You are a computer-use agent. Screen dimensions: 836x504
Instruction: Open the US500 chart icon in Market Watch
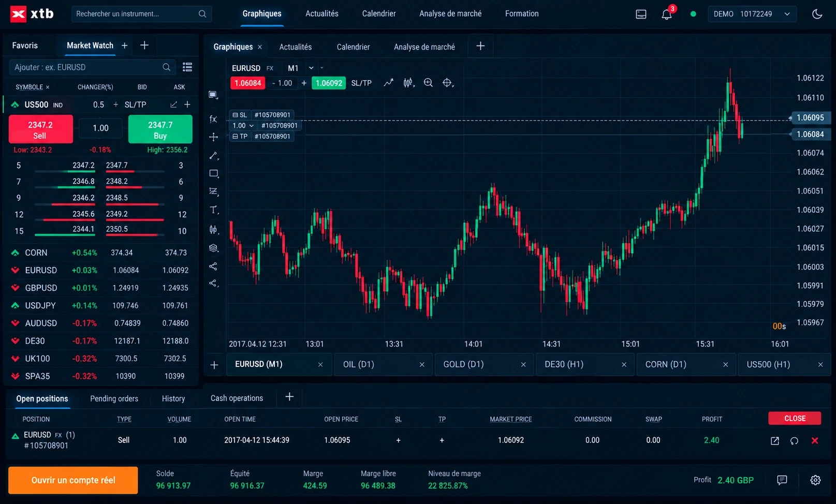pyautogui.click(x=173, y=105)
